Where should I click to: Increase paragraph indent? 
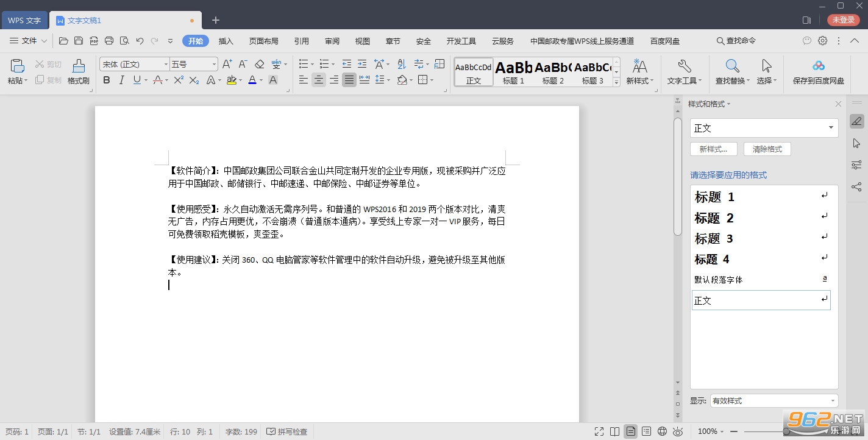pyautogui.click(x=362, y=64)
